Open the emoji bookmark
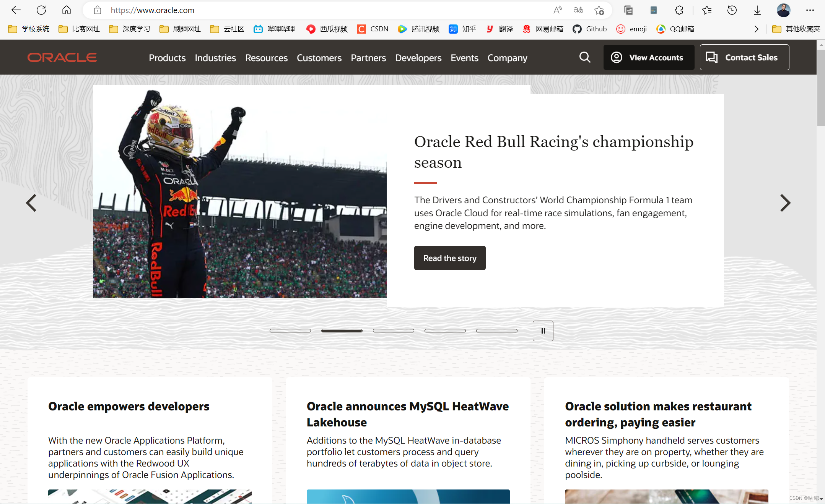Image resolution: width=825 pixels, height=504 pixels. [631, 29]
